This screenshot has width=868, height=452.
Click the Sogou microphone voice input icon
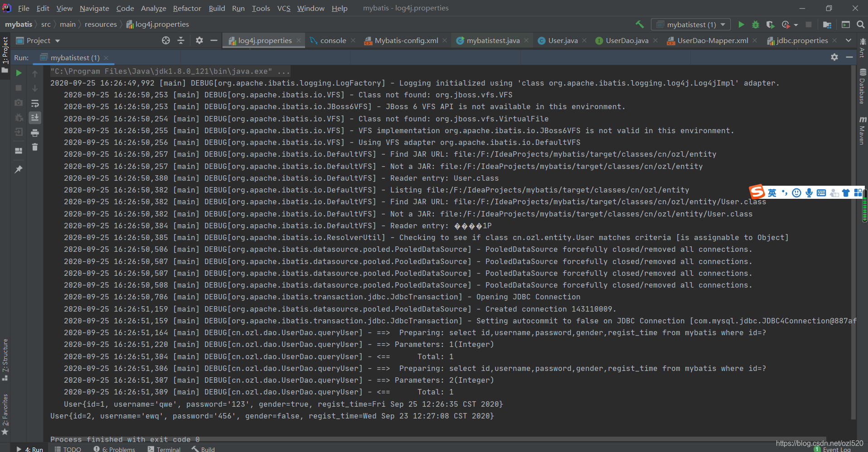[809, 193]
